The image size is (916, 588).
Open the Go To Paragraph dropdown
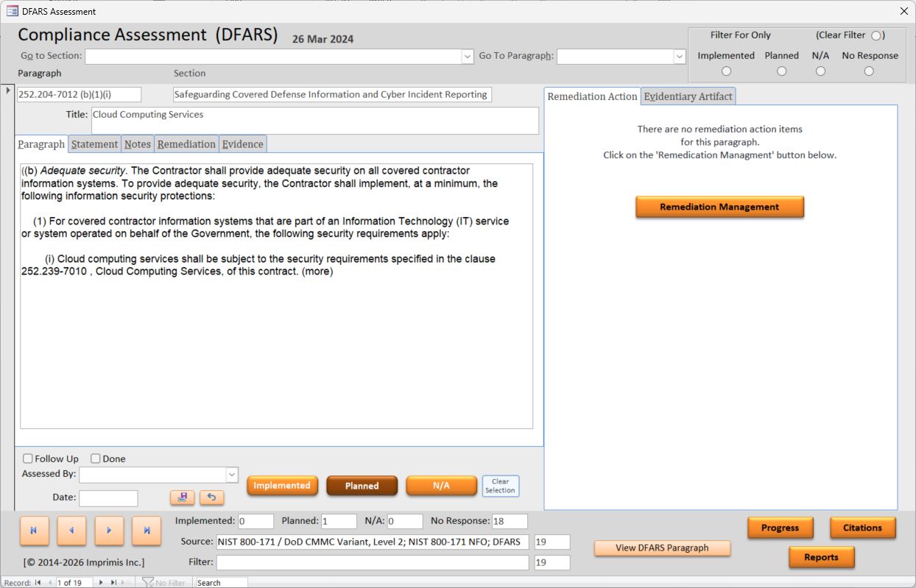680,57
